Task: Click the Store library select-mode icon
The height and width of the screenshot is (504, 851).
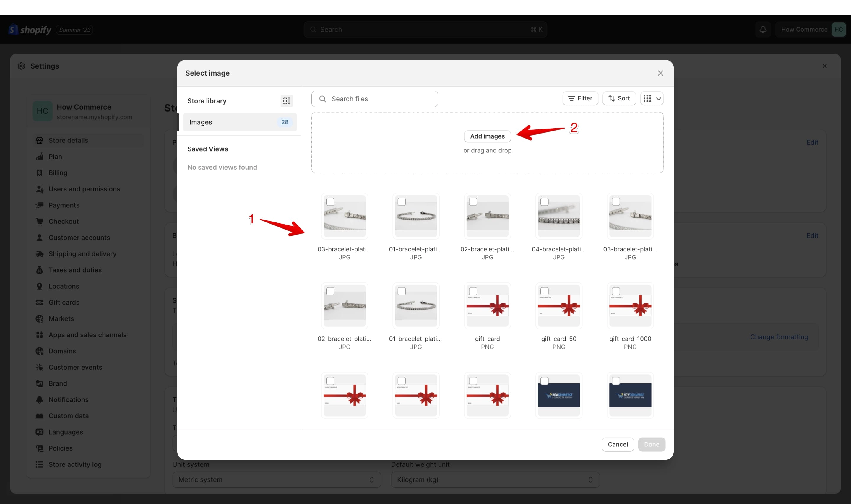Action: point(287,101)
